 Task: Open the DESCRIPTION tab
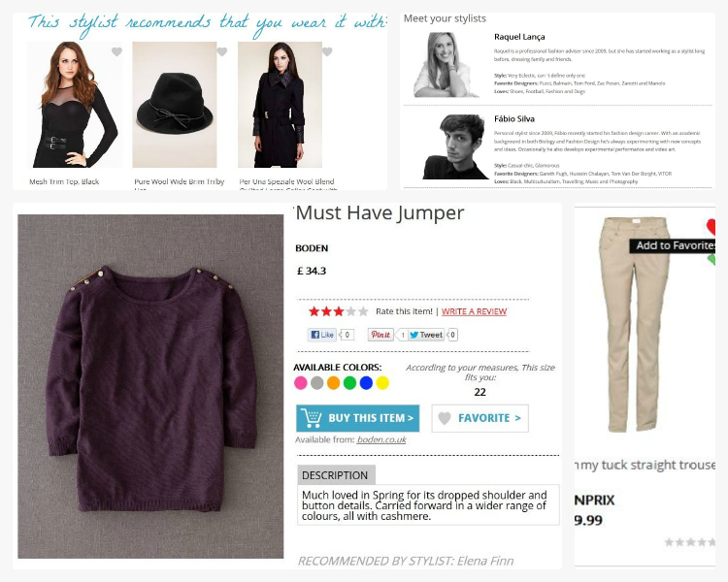tap(336, 475)
